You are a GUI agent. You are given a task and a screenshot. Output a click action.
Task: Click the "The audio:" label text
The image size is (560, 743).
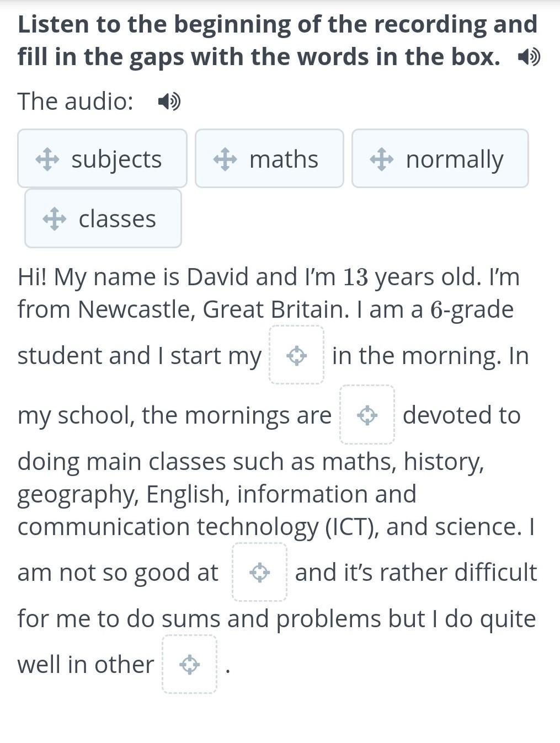click(x=76, y=101)
